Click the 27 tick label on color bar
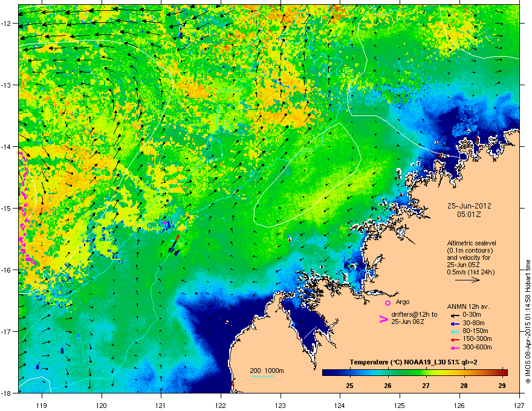The image size is (532, 411). click(426, 386)
